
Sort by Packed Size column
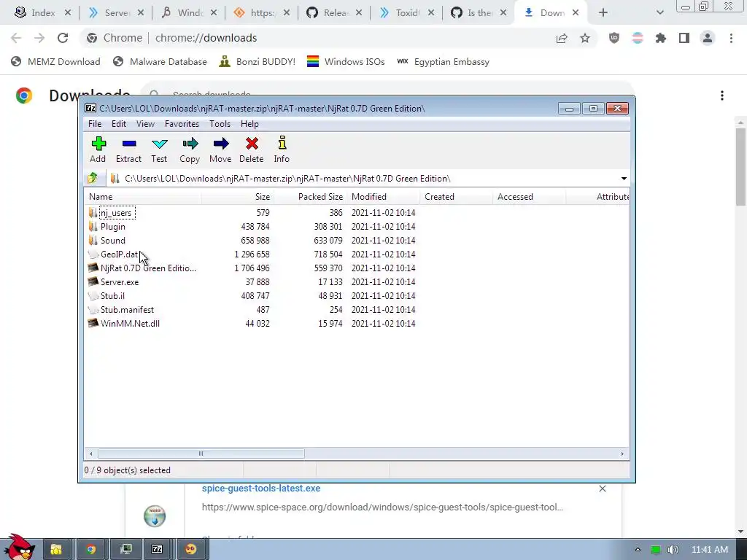(x=309, y=197)
